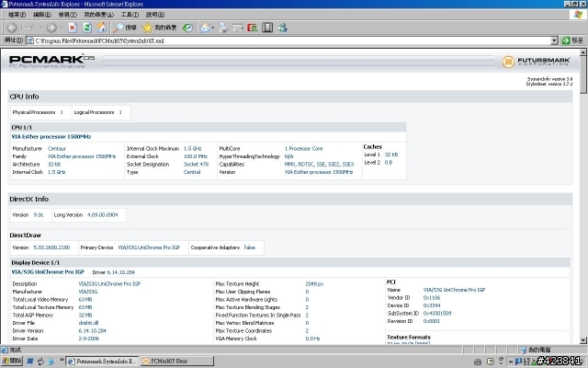Click the address bar URL field
The image size is (588, 368).
coord(292,40)
